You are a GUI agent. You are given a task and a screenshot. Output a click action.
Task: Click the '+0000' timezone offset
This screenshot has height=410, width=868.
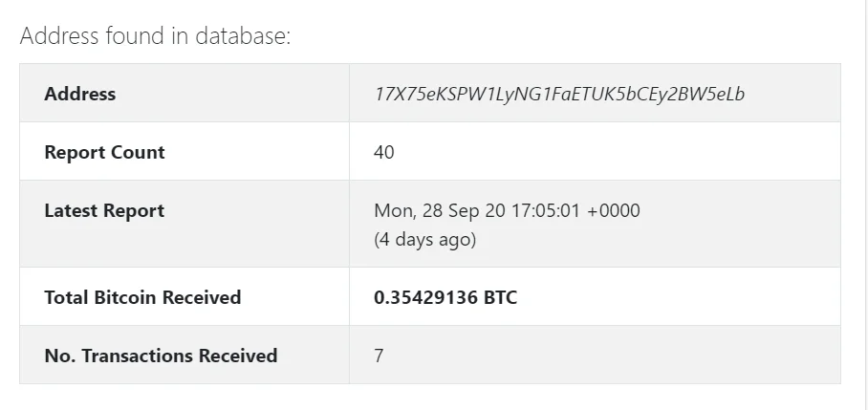click(613, 210)
